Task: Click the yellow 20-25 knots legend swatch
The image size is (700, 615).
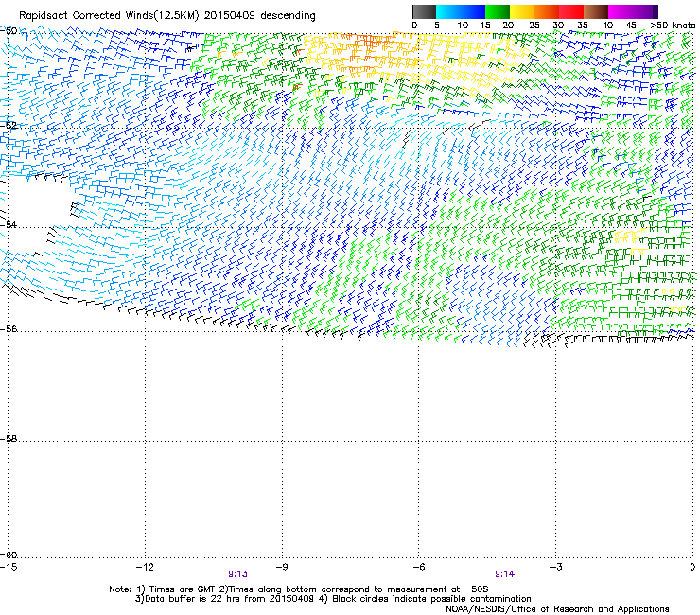Action: pos(522,11)
